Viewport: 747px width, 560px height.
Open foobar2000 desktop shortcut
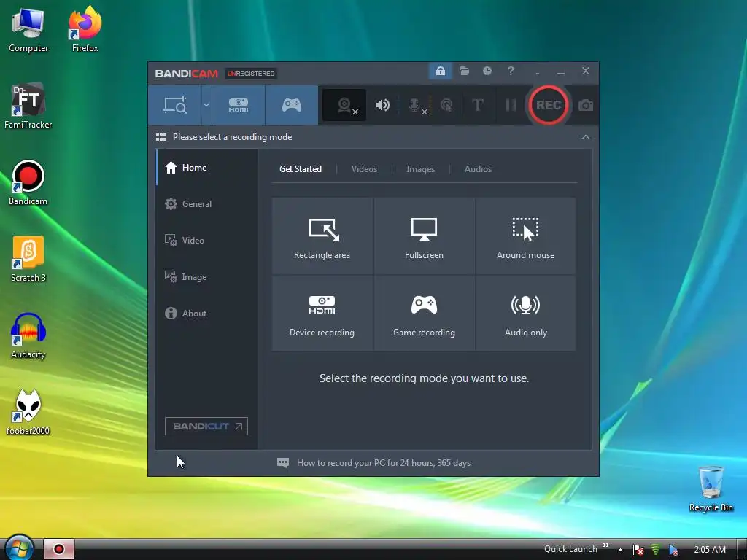[28, 413]
